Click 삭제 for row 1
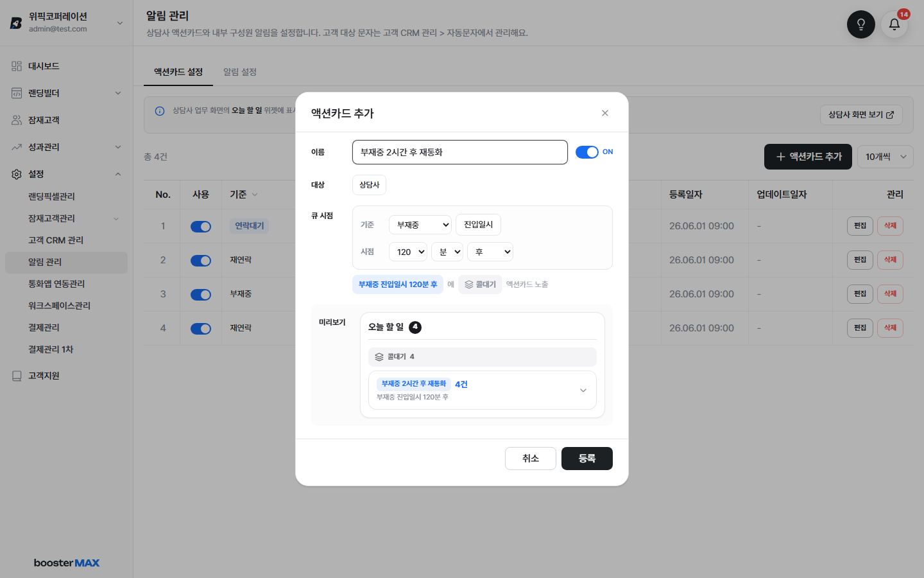 890,226
